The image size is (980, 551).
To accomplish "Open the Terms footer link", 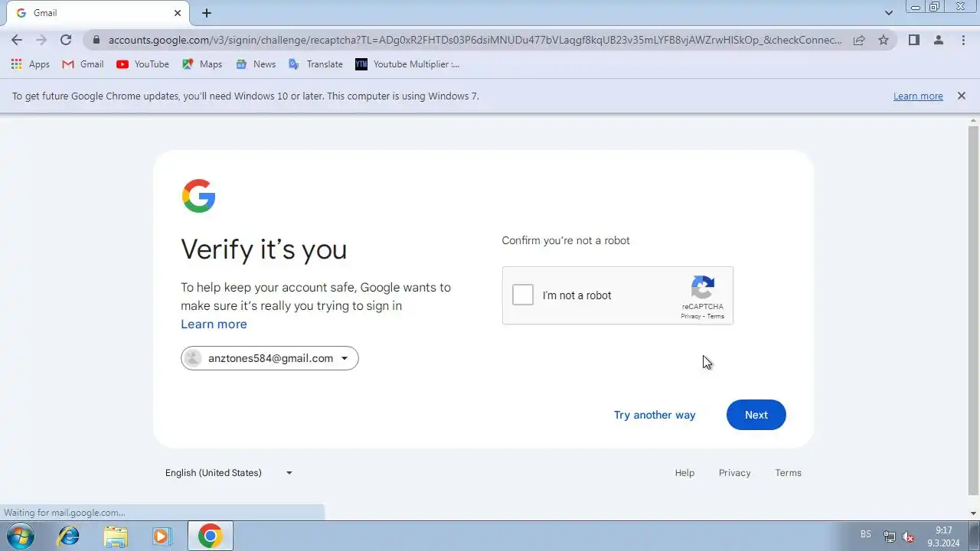I will pos(788,473).
